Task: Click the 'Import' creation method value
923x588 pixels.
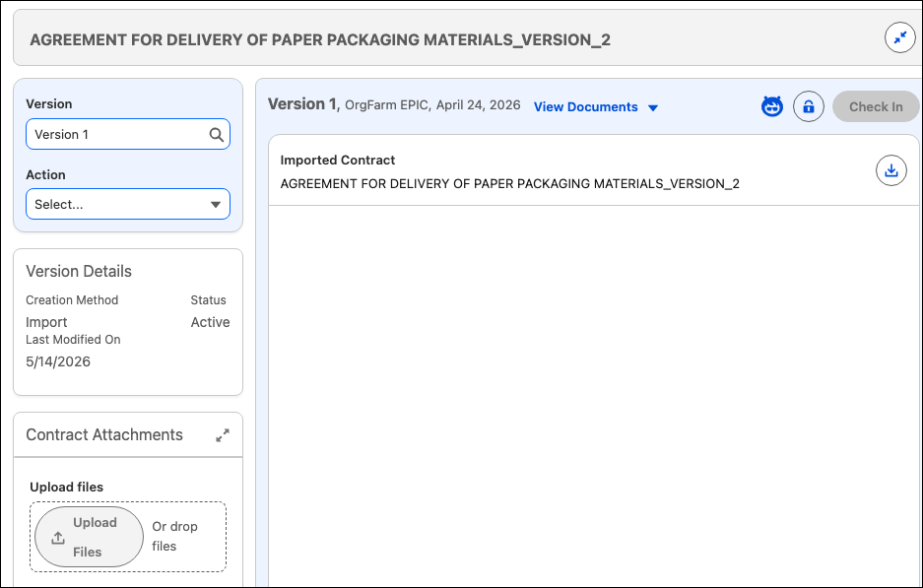Action: pyautogui.click(x=46, y=322)
